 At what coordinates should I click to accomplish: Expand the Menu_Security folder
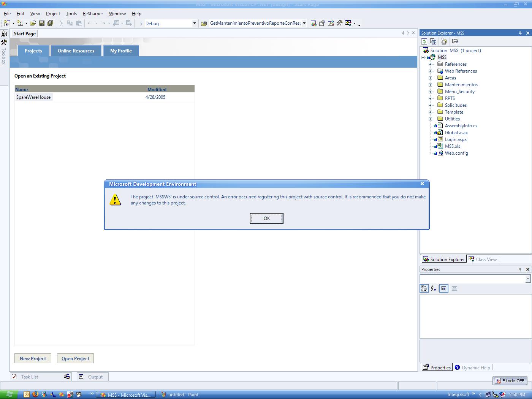tap(431, 92)
